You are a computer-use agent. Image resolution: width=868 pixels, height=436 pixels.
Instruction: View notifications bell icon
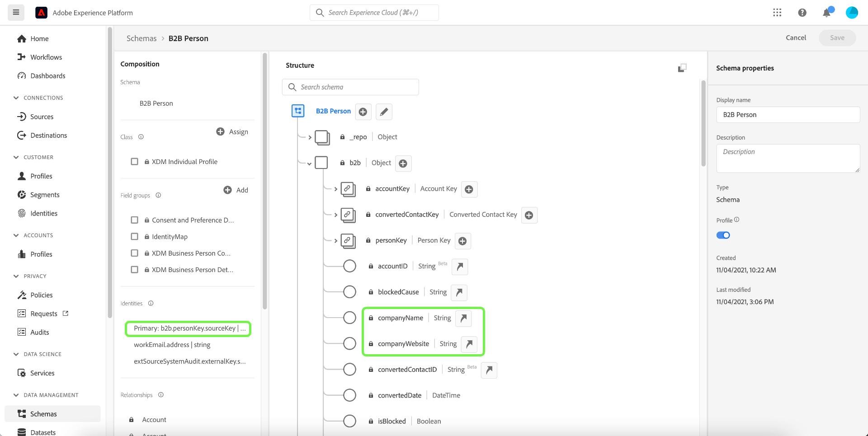(x=827, y=13)
